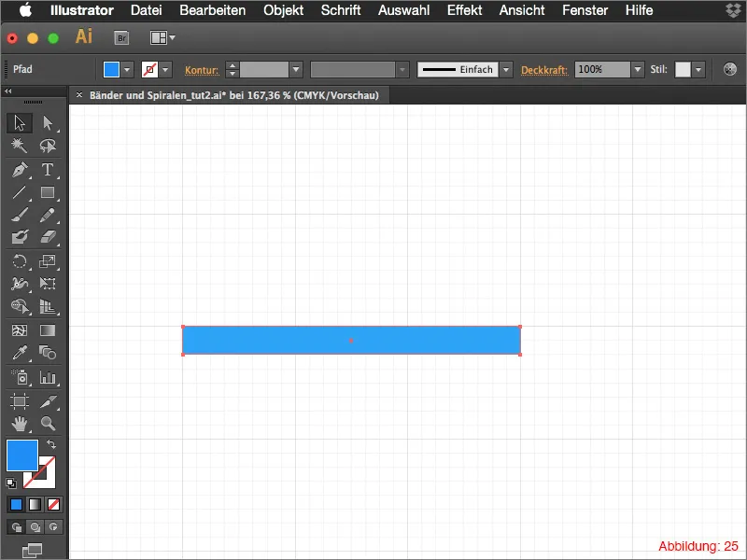
Task: Set fill to None mode button
Action: coord(53,504)
